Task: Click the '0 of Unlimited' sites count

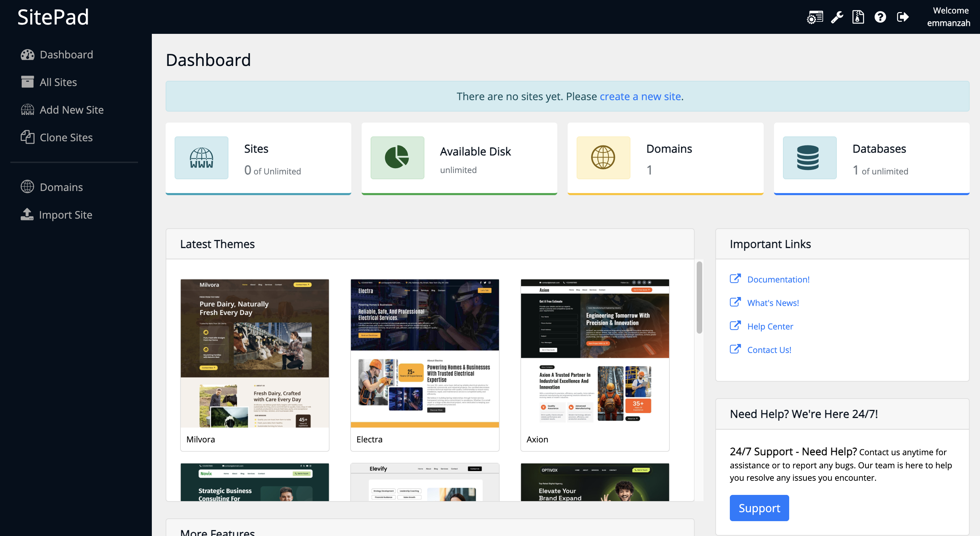Action: 272,170
